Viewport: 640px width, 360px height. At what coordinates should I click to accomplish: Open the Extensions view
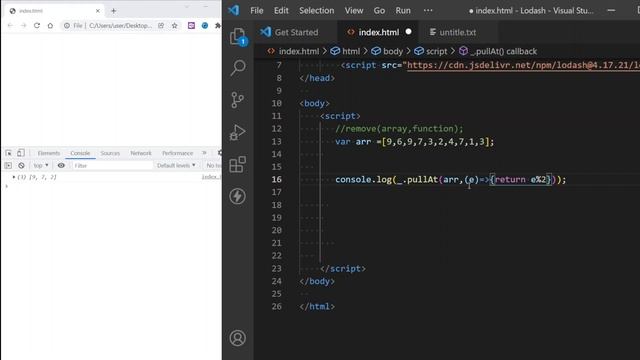238,164
